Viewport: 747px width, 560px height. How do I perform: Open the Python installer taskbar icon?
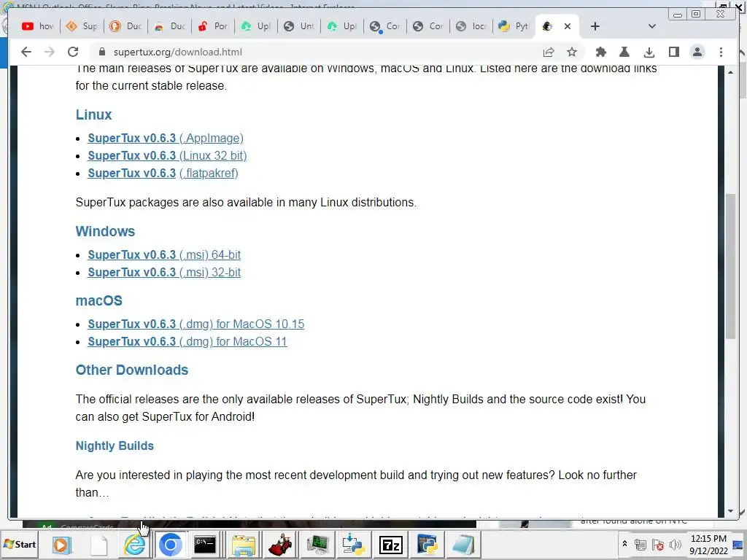tap(353, 545)
